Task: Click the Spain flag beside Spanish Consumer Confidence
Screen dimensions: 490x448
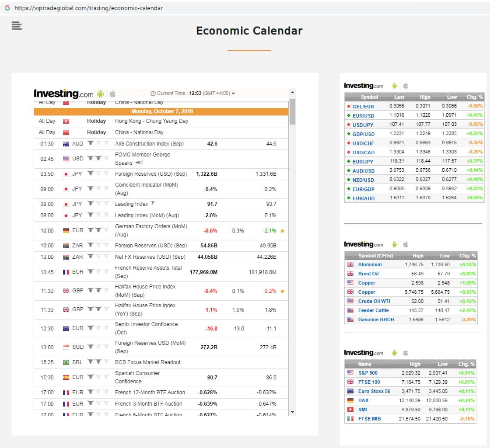Action: tap(66, 378)
